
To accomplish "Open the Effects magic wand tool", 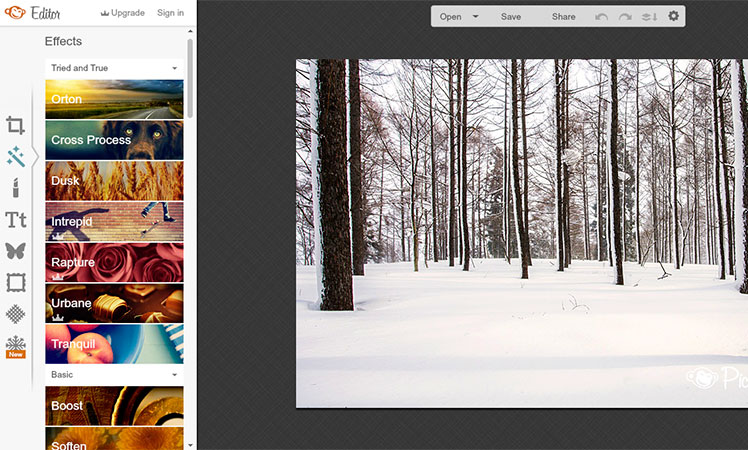I will [x=15, y=157].
